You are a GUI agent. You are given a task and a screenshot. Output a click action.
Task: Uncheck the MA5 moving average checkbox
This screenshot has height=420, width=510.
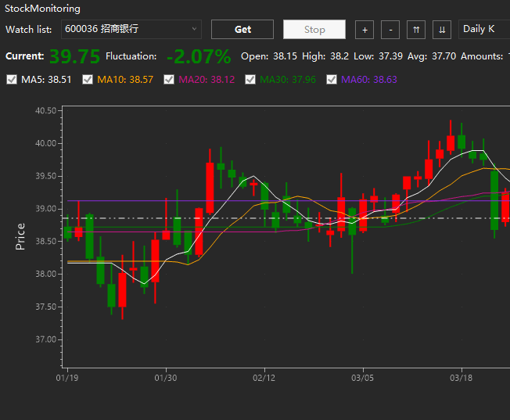12,79
